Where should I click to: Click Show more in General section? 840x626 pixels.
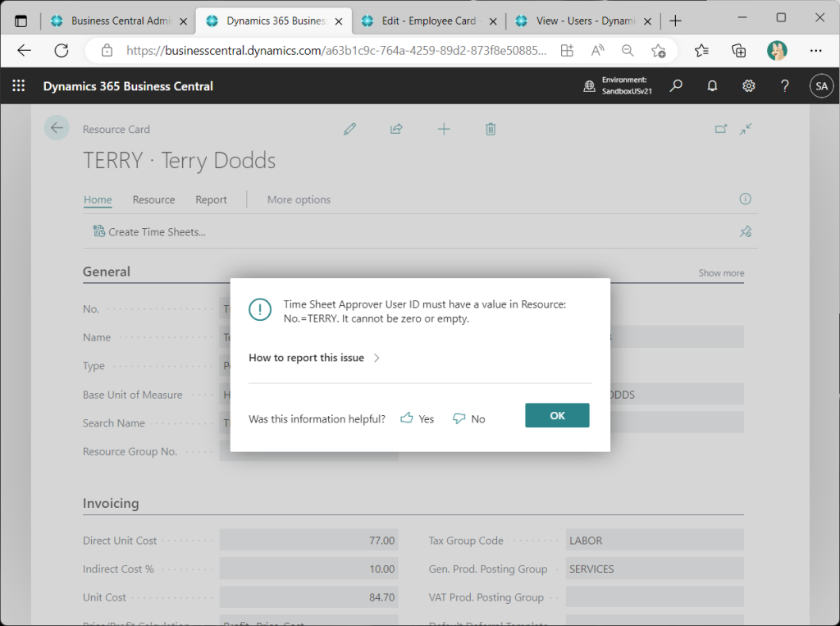click(x=721, y=273)
